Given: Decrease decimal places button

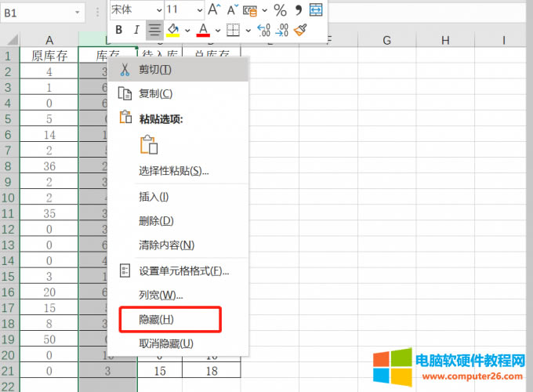Looking at the screenshot, I should [282, 30].
